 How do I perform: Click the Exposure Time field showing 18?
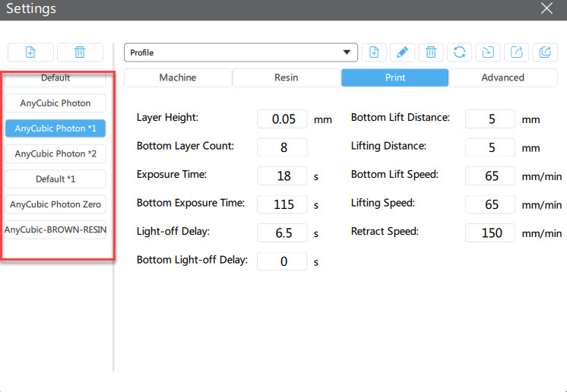[282, 175]
